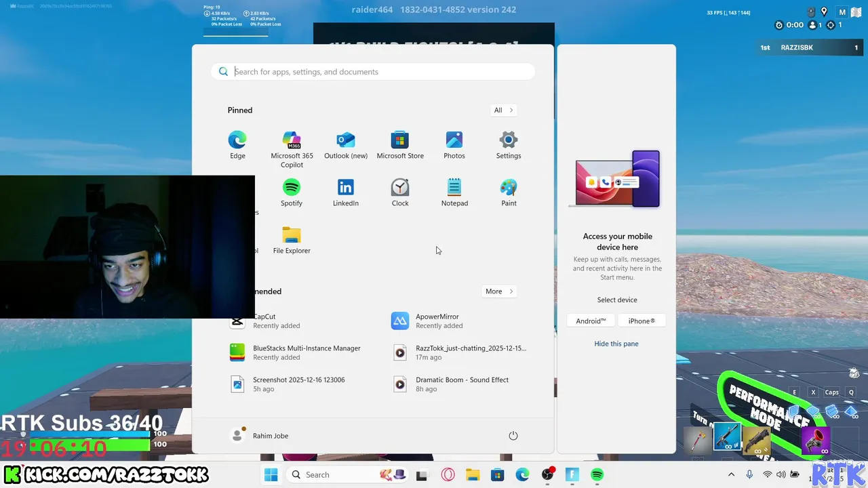Image resolution: width=868 pixels, height=488 pixels.
Task: Open Dramatic Boom - Sound Effect file
Action: click(x=461, y=384)
